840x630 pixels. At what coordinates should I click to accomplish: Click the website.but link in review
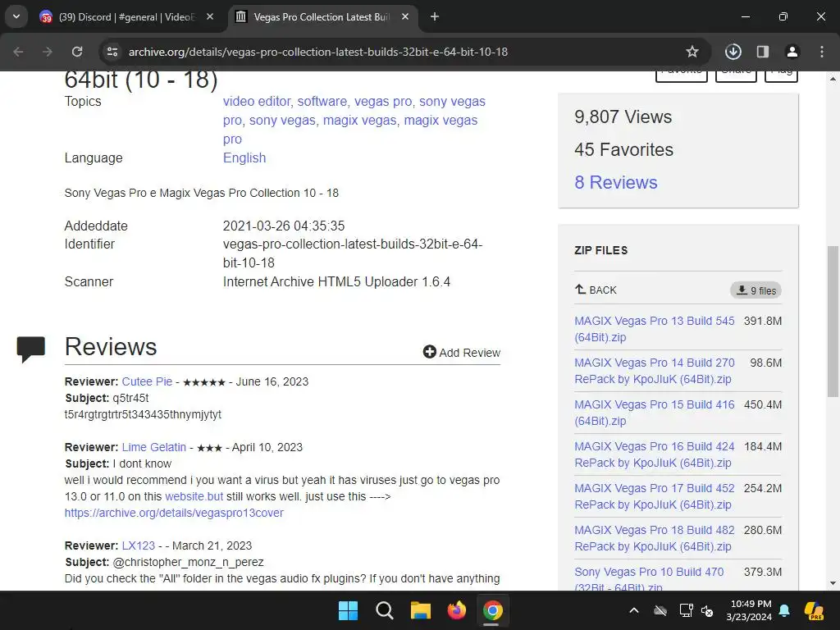click(194, 496)
